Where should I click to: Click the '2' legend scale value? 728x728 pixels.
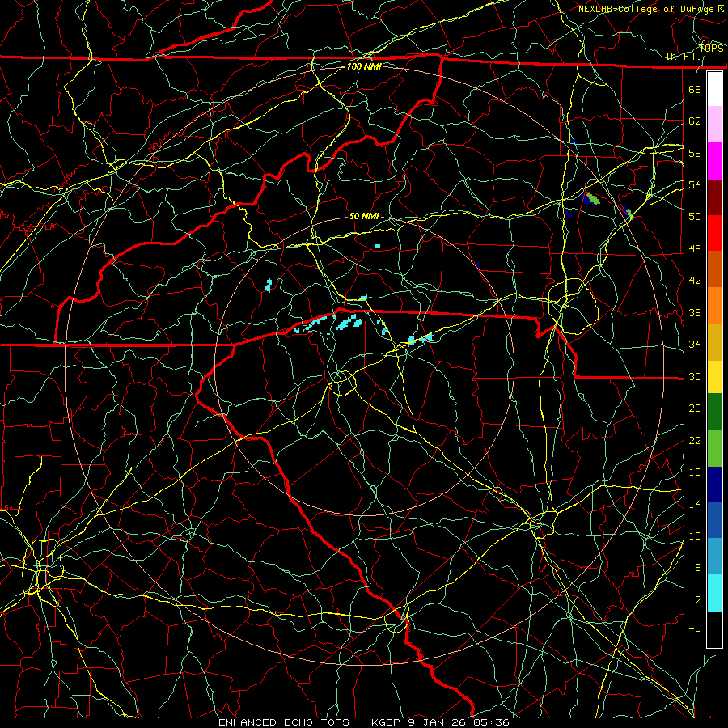click(x=698, y=600)
